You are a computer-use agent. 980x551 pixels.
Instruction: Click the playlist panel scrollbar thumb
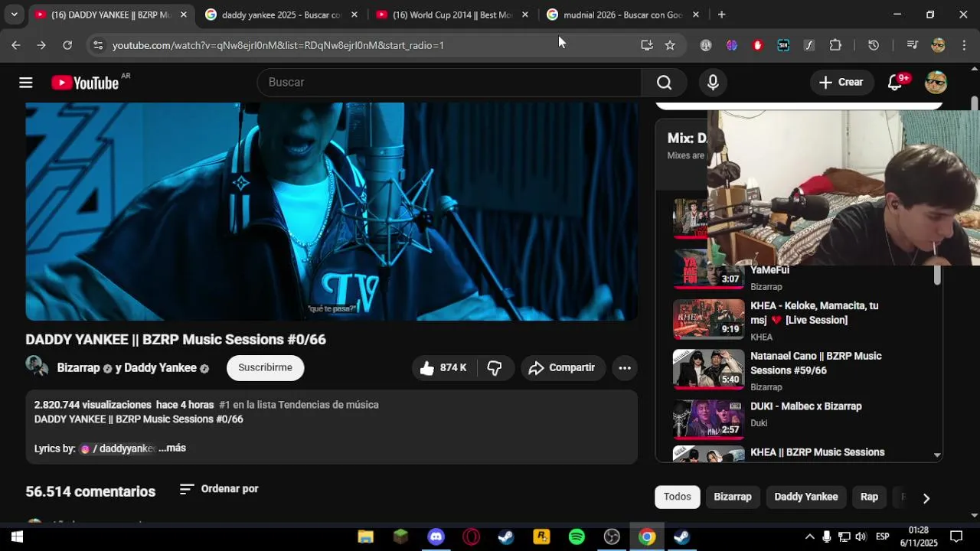[x=937, y=275]
